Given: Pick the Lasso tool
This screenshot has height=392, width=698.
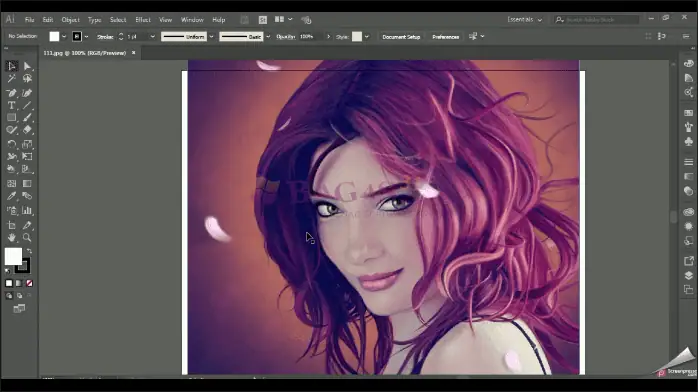Looking at the screenshot, I should click(x=27, y=79).
